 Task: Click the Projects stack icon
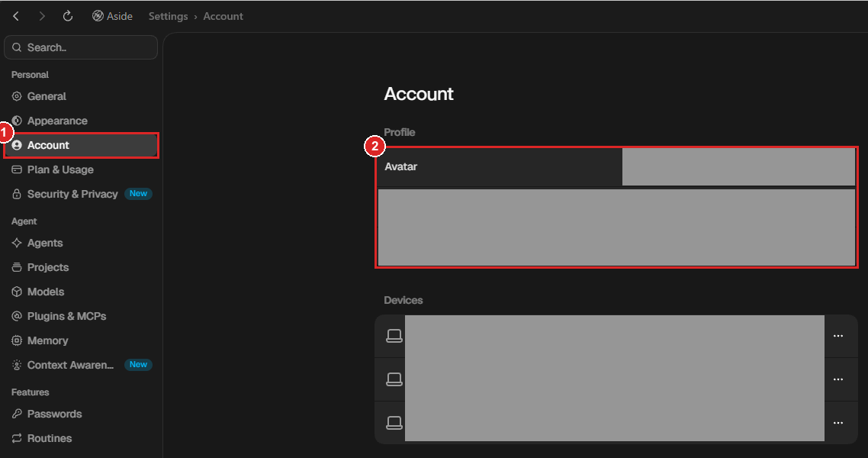click(x=17, y=267)
